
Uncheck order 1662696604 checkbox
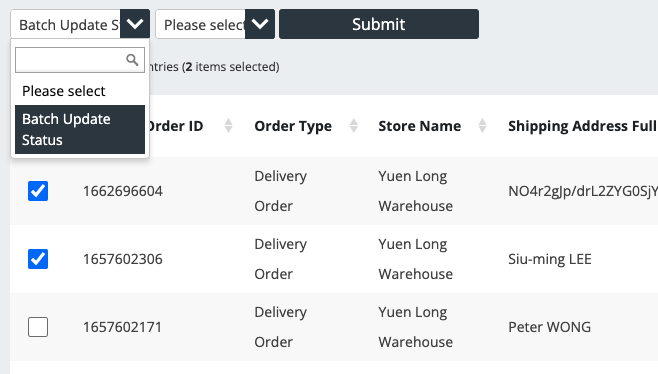pos(38,191)
